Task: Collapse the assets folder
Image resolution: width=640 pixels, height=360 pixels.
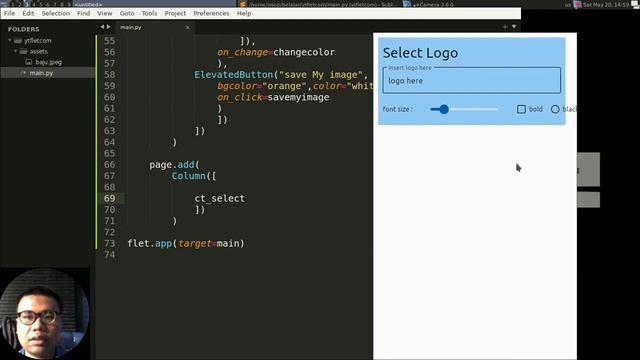Action: [16, 51]
